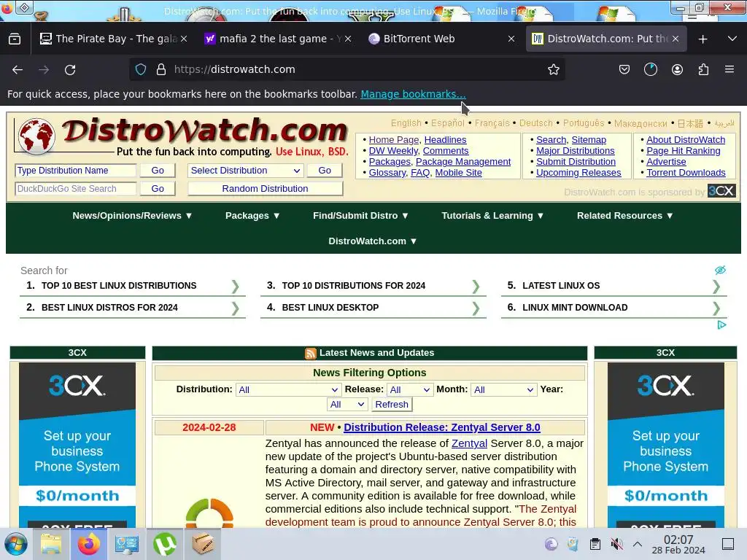This screenshot has width=747, height=560.
Task: Open the Pocket save icon
Action: pyautogui.click(x=624, y=69)
